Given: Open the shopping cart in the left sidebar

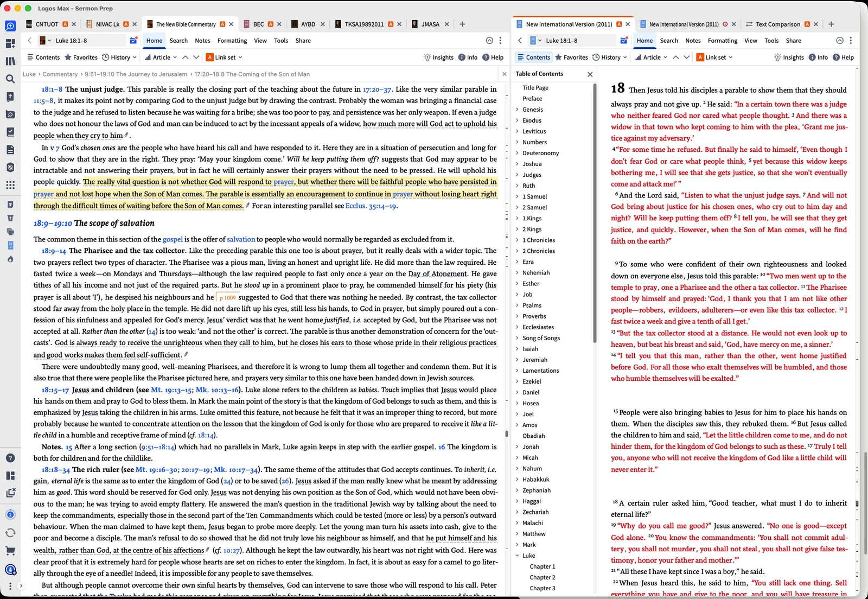Looking at the screenshot, I should (x=10, y=551).
